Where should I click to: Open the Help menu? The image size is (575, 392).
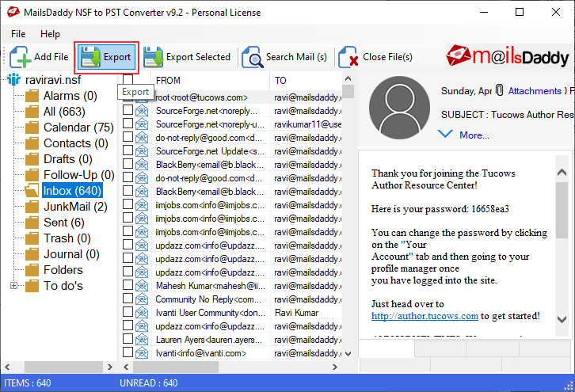click(x=50, y=34)
